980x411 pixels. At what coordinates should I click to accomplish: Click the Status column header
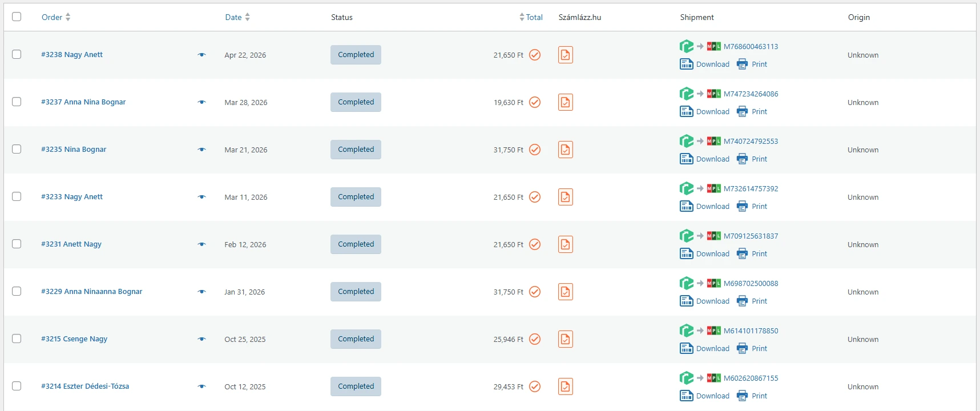coord(342,17)
